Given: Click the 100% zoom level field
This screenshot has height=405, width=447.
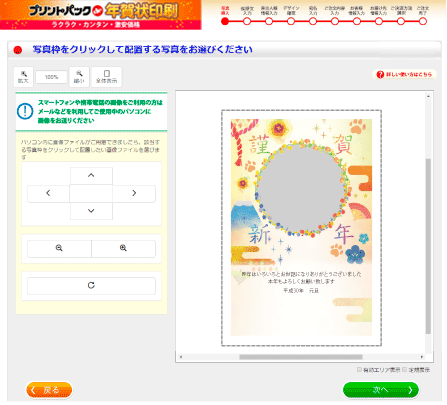Looking at the screenshot, I should tap(51, 77).
